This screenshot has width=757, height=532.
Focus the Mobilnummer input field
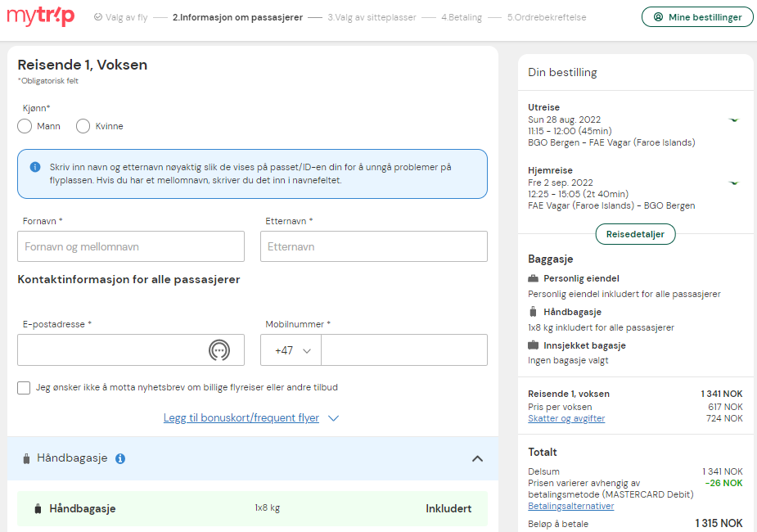(404, 350)
